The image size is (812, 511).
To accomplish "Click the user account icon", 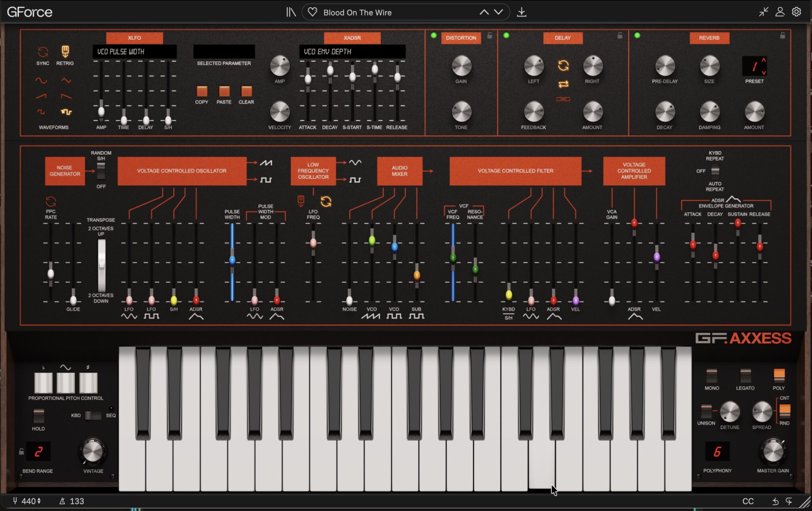I will [x=780, y=12].
